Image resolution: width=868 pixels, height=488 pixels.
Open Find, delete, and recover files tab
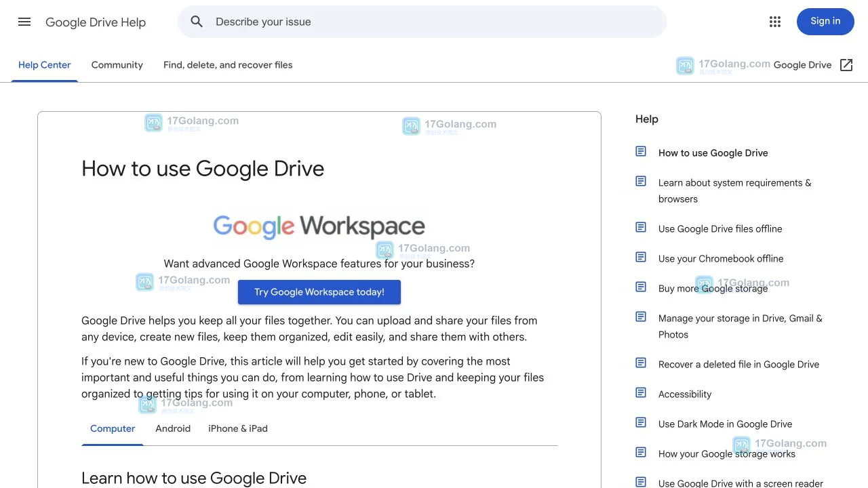pyautogui.click(x=228, y=65)
